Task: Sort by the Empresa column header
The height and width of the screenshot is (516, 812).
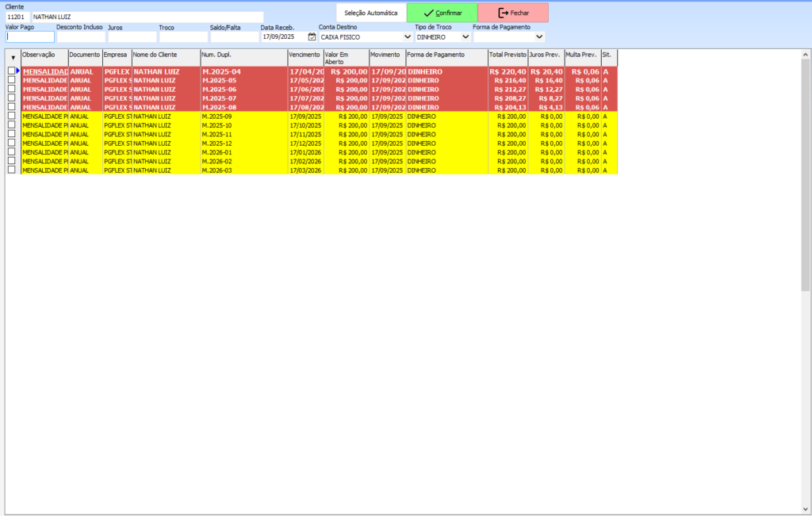Action: [x=117, y=58]
